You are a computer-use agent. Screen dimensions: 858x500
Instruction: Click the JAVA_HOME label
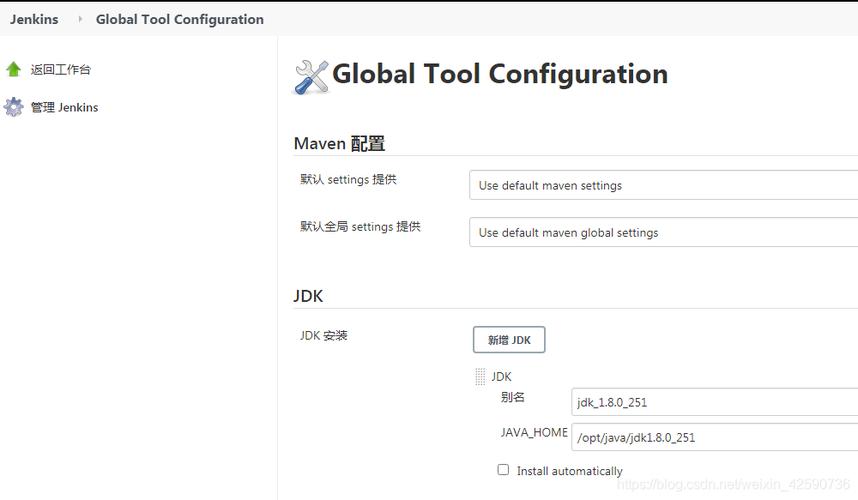[534, 432]
